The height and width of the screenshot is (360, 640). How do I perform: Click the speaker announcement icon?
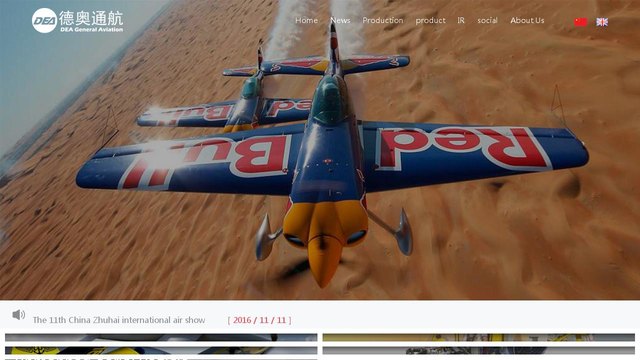pos(18,314)
